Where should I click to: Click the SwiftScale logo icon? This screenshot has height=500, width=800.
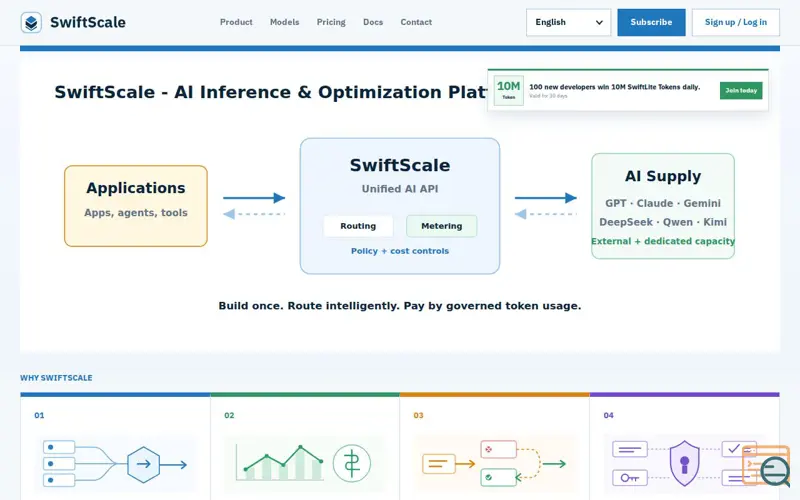(31, 22)
